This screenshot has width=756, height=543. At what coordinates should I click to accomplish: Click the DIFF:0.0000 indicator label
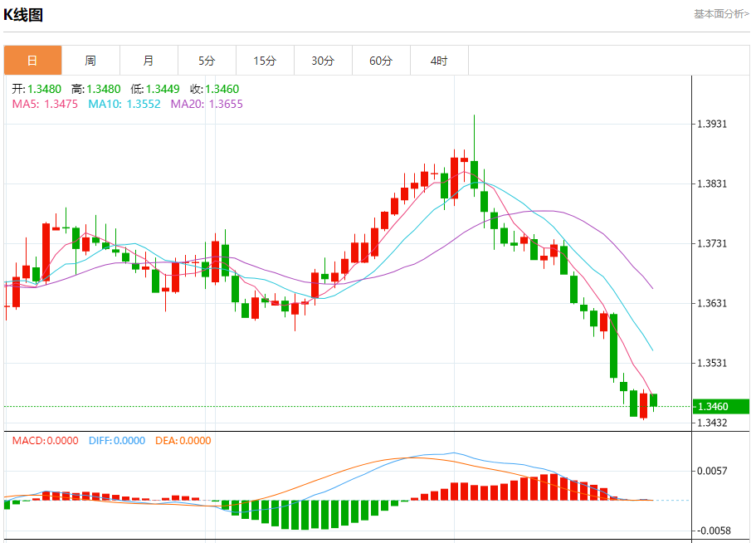pyautogui.click(x=117, y=441)
